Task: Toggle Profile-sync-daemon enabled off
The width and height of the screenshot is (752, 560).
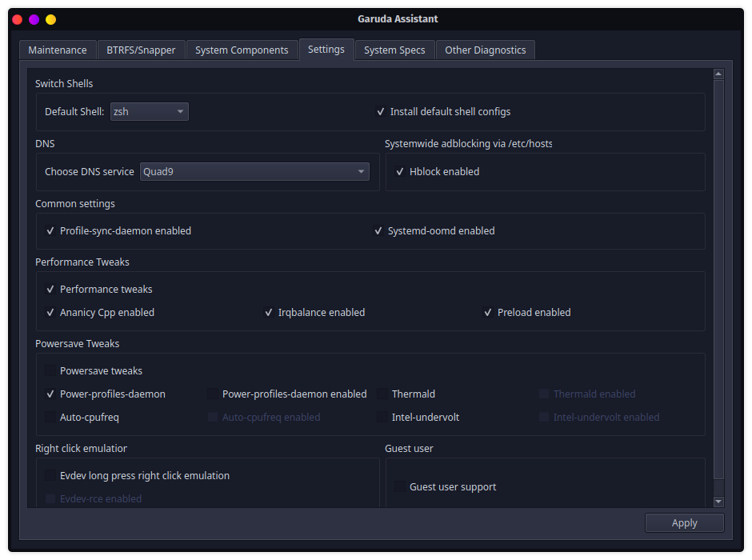Action: pyautogui.click(x=50, y=230)
